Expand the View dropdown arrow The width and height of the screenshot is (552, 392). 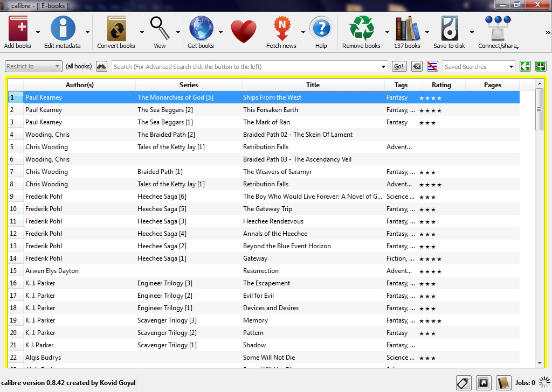(x=178, y=32)
